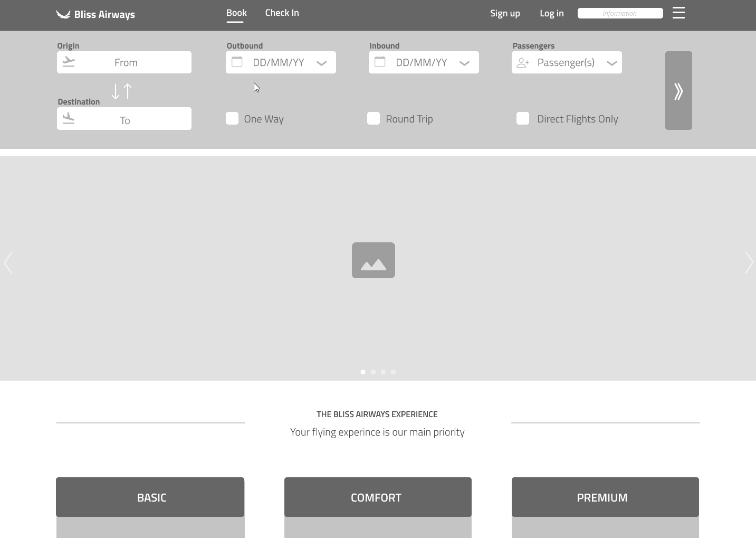Go to previous carousel slide arrow
Image resolution: width=756 pixels, height=538 pixels.
click(x=8, y=262)
